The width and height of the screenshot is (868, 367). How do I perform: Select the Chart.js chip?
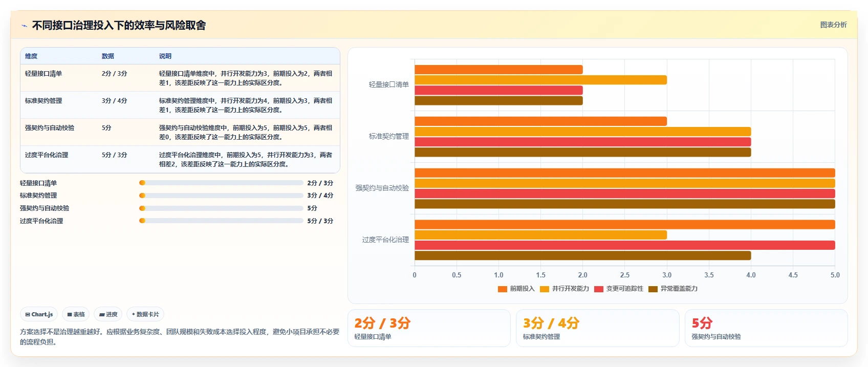pos(39,314)
